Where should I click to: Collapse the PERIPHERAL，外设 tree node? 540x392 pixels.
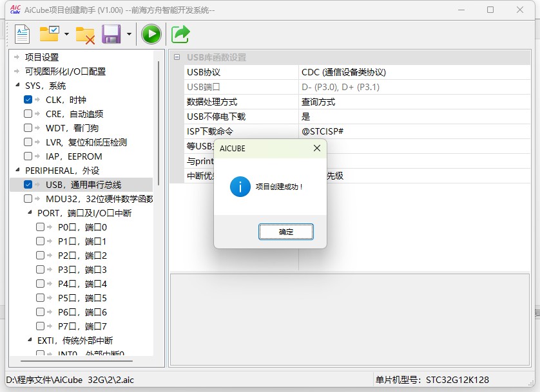click(x=17, y=169)
